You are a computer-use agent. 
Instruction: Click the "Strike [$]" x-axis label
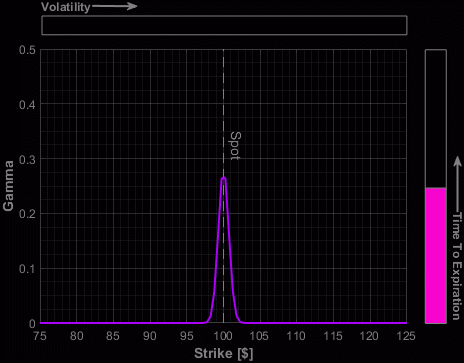[224, 353]
